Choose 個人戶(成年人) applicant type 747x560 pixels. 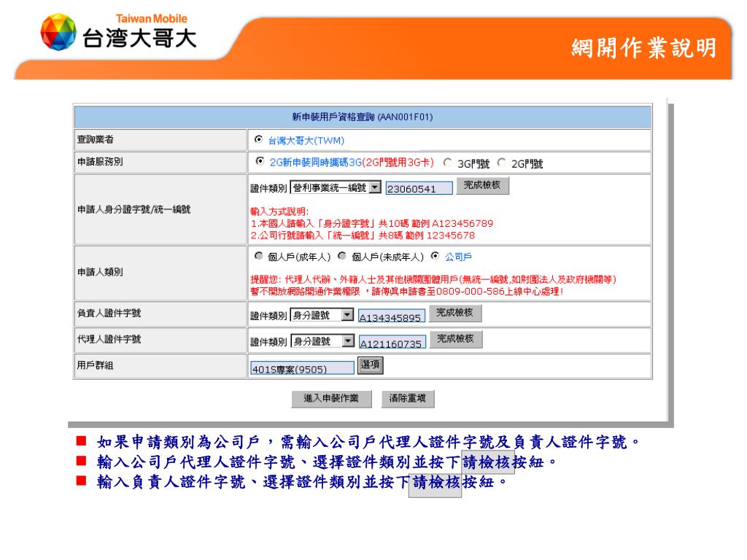point(259,256)
